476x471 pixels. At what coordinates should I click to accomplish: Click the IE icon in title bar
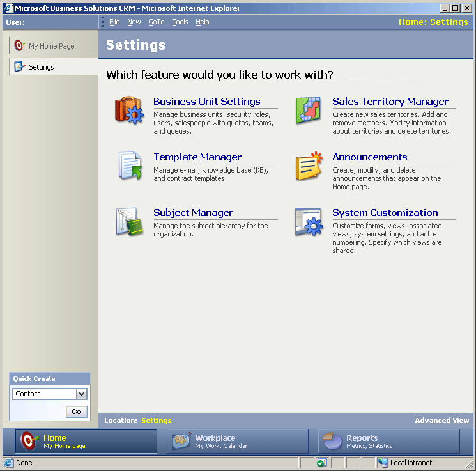click(x=8, y=8)
